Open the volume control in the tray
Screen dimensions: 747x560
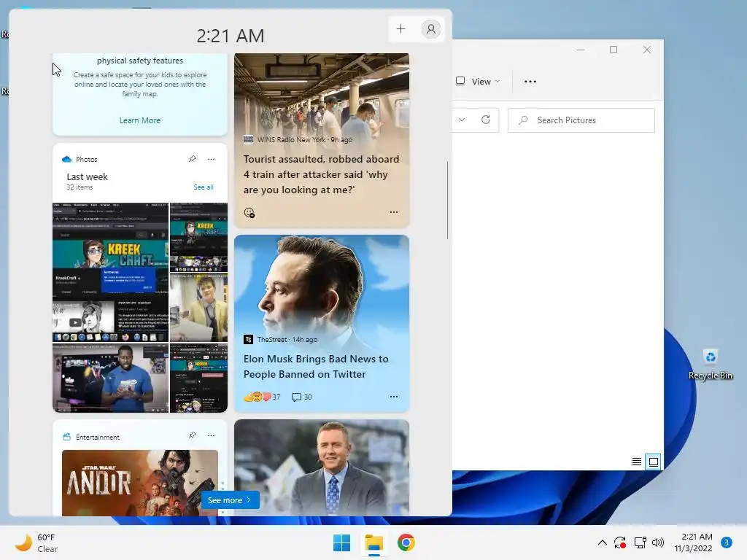pos(658,542)
